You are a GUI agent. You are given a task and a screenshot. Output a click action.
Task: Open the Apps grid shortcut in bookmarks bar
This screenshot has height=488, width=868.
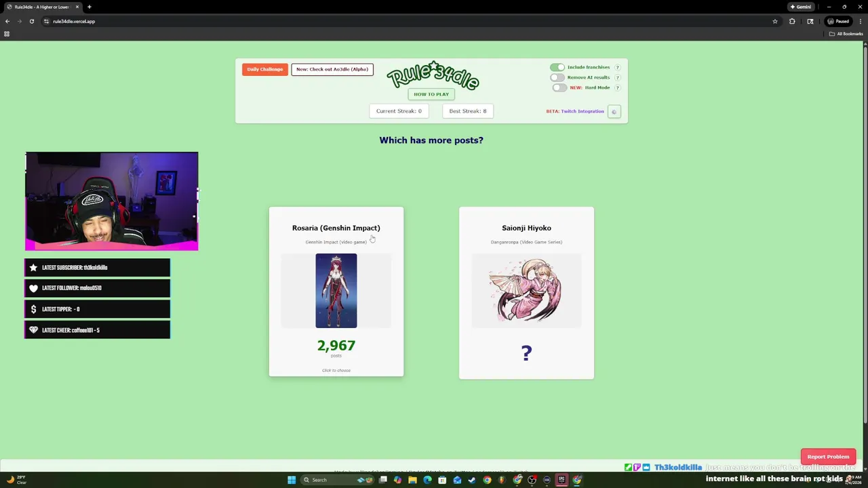[7, 34]
